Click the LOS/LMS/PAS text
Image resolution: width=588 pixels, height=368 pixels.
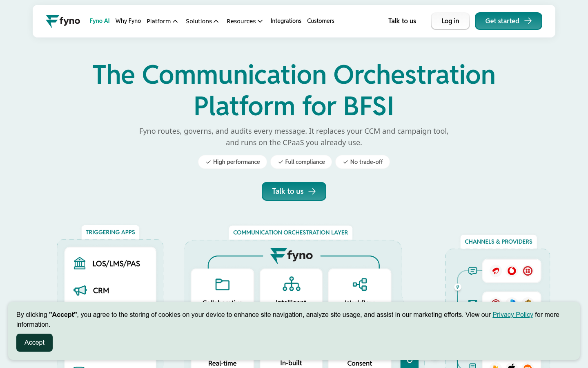[116, 264]
